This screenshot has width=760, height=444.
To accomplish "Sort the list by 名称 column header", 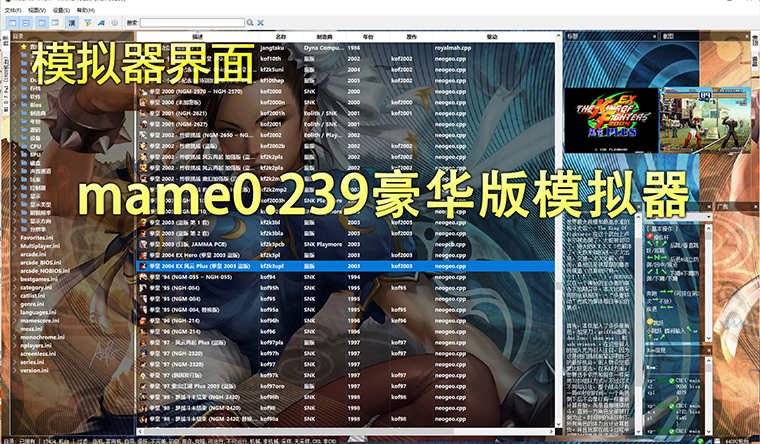I will [281, 37].
